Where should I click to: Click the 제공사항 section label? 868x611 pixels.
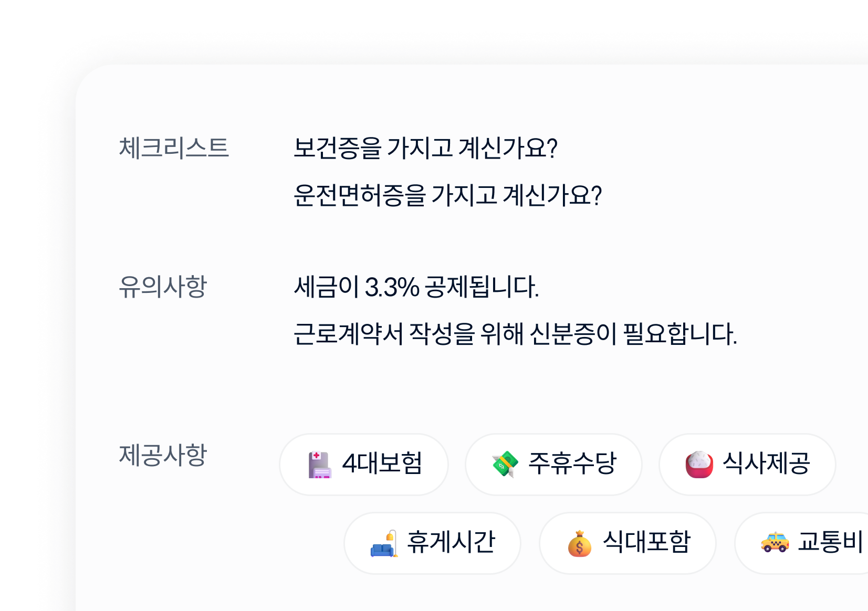click(x=163, y=455)
